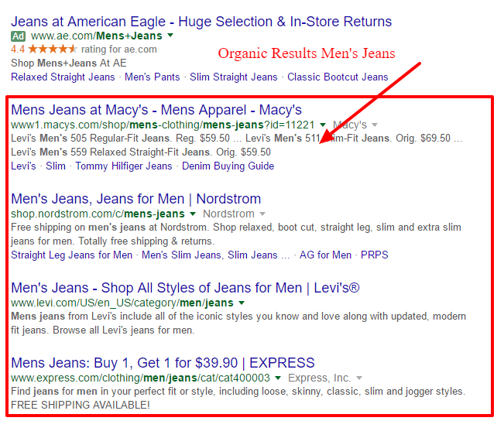The height and width of the screenshot is (421, 504).
Task: Expand green arrow after www.express.com URL
Action: (x=278, y=378)
